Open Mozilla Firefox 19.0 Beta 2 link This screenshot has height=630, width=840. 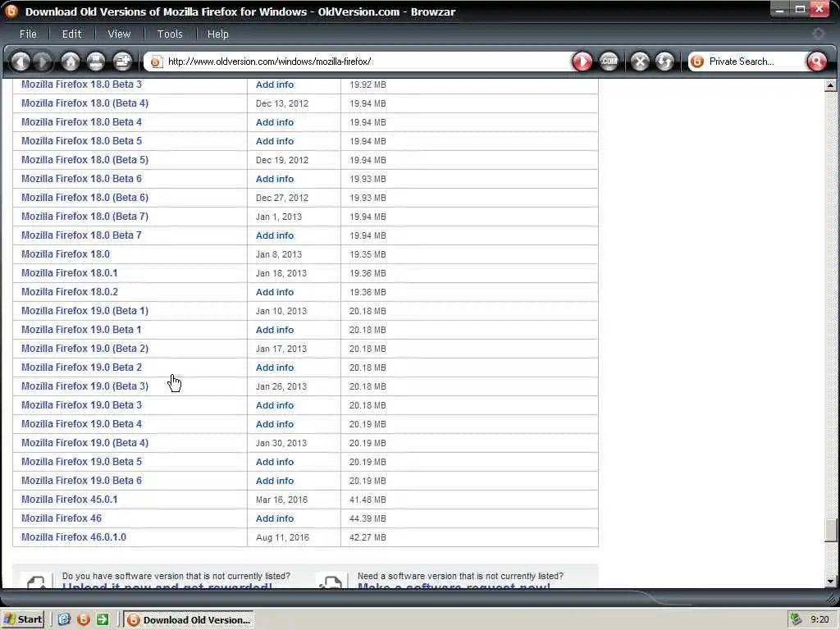pos(81,367)
